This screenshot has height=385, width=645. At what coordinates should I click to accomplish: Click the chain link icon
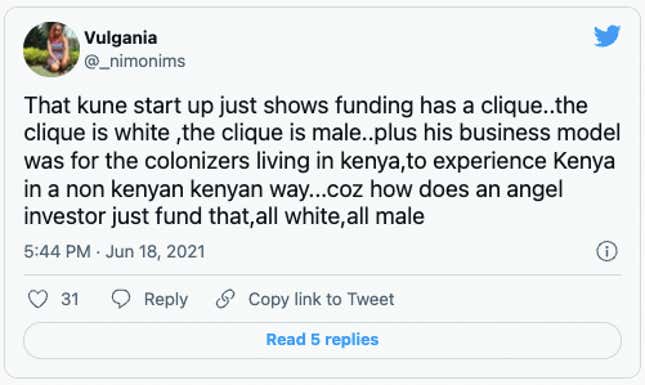pyautogui.click(x=225, y=299)
